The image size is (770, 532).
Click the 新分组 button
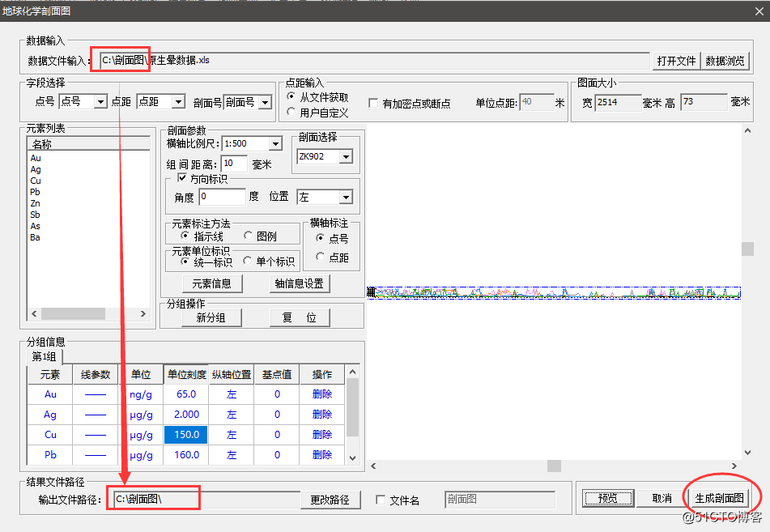pyautogui.click(x=211, y=318)
